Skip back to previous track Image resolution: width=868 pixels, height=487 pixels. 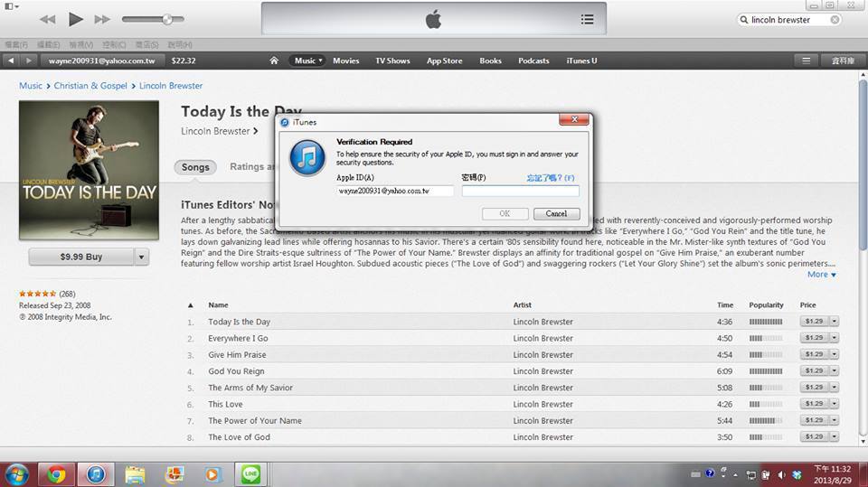[48, 19]
